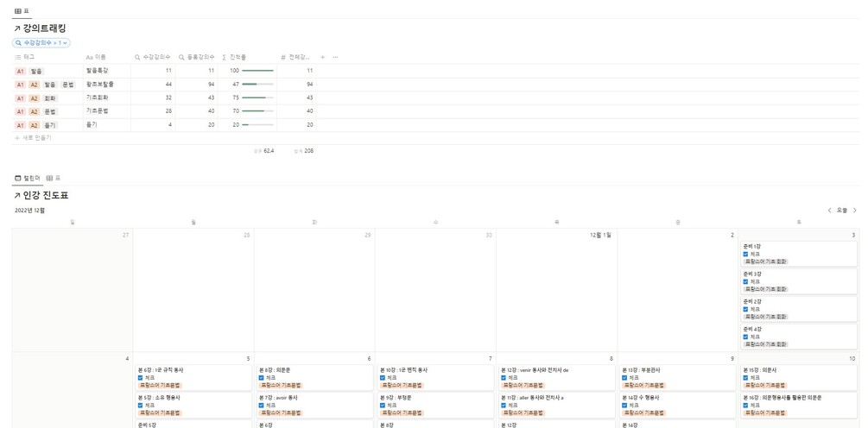The width and height of the screenshot is (868, 428).
Task: Click the 수강강의수 column search icon
Action: [137, 57]
